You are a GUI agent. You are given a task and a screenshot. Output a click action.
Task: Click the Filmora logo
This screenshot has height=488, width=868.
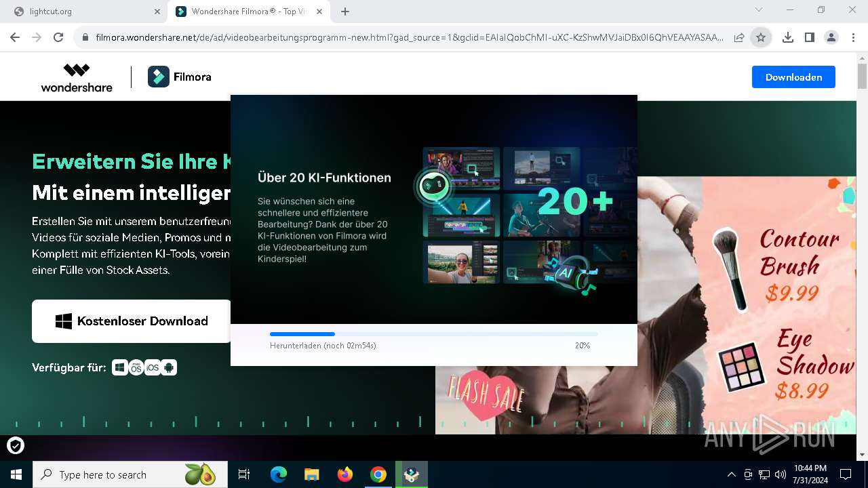(180, 77)
